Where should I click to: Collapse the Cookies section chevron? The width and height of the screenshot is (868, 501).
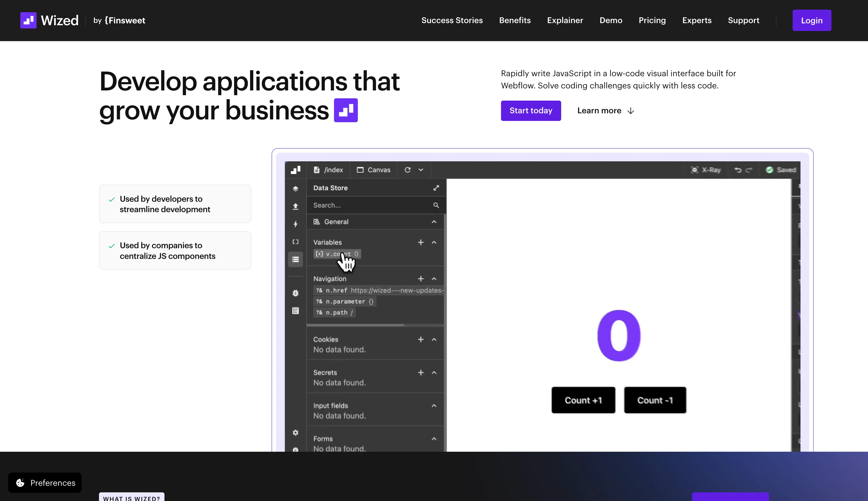click(x=434, y=339)
